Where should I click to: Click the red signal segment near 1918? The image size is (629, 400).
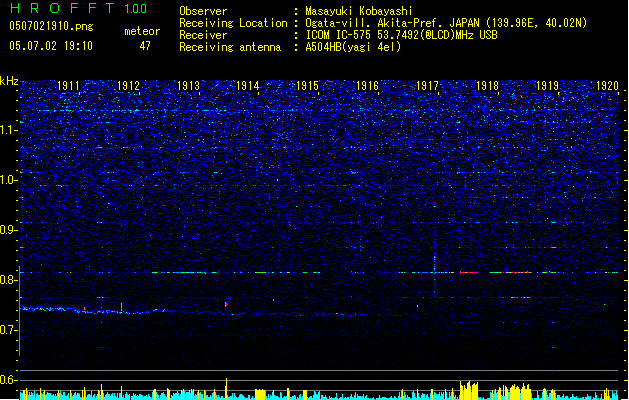469,272
